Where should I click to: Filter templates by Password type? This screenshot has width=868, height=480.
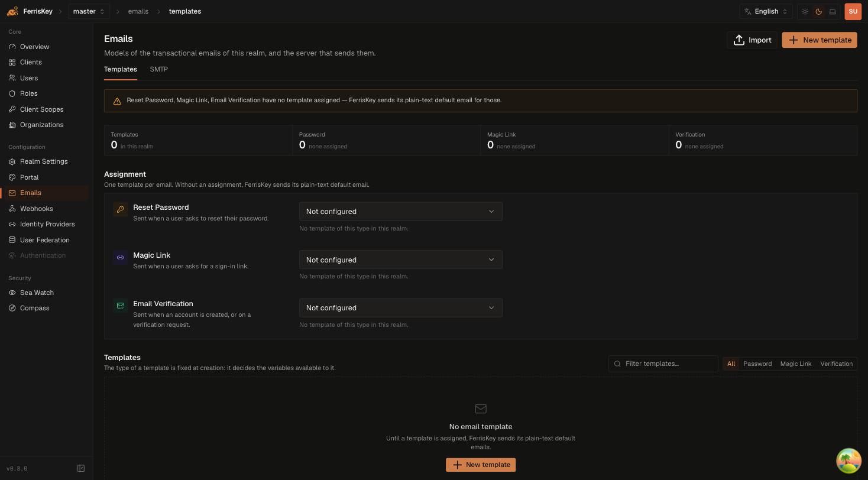tap(757, 364)
